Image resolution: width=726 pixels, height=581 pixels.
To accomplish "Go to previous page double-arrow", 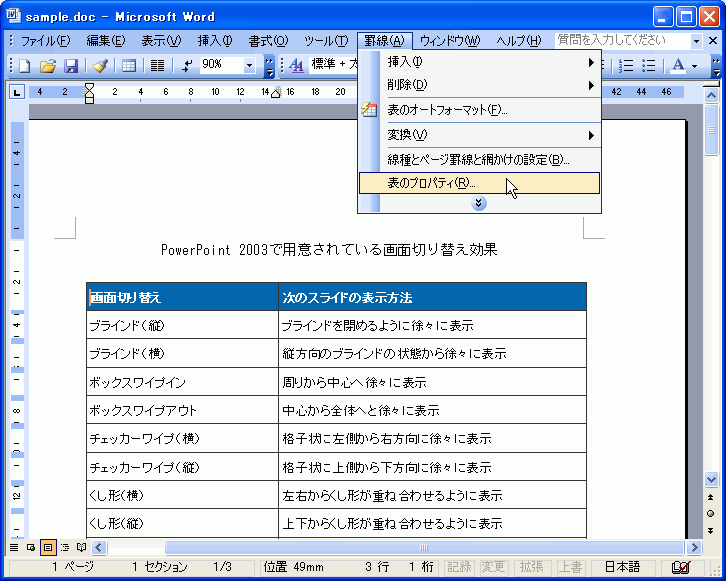I will 711,498.
